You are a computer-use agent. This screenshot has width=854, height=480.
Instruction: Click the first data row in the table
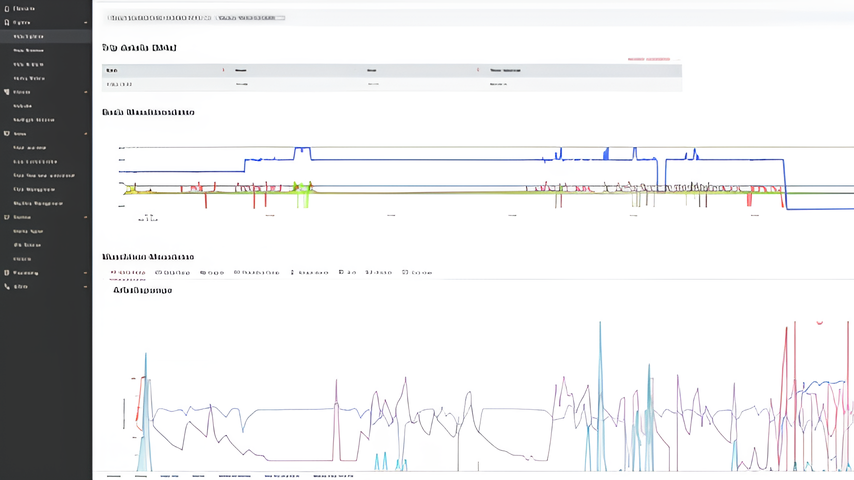tap(392, 85)
